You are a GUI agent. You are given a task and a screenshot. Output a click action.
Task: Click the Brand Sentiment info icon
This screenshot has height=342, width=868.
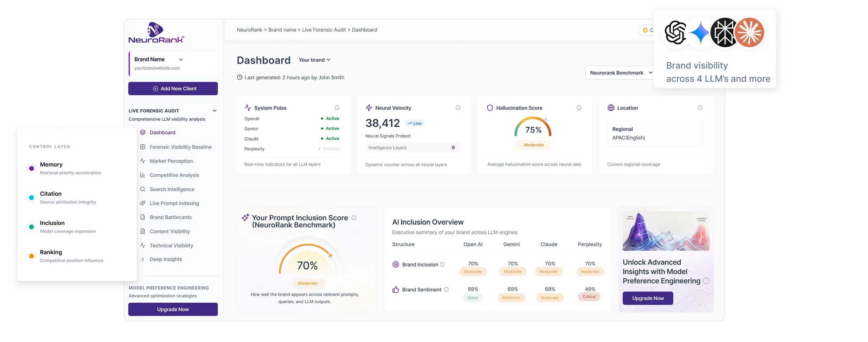click(x=446, y=290)
